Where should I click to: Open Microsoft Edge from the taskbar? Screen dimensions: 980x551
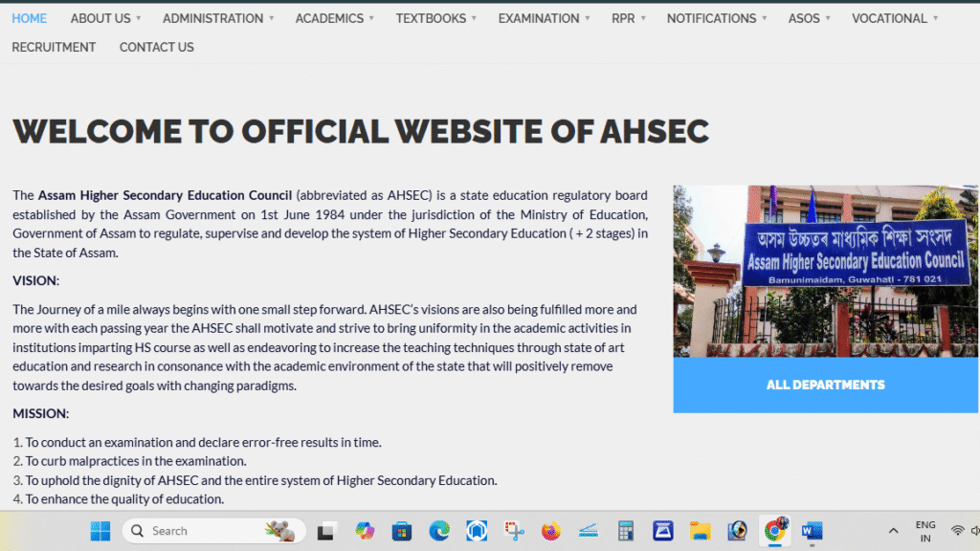[x=439, y=531]
